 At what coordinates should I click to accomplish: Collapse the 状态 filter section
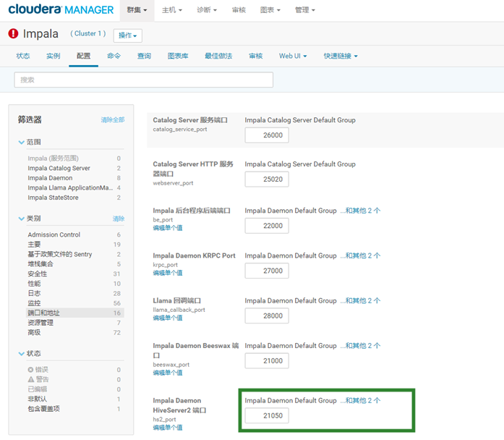[22, 354]
